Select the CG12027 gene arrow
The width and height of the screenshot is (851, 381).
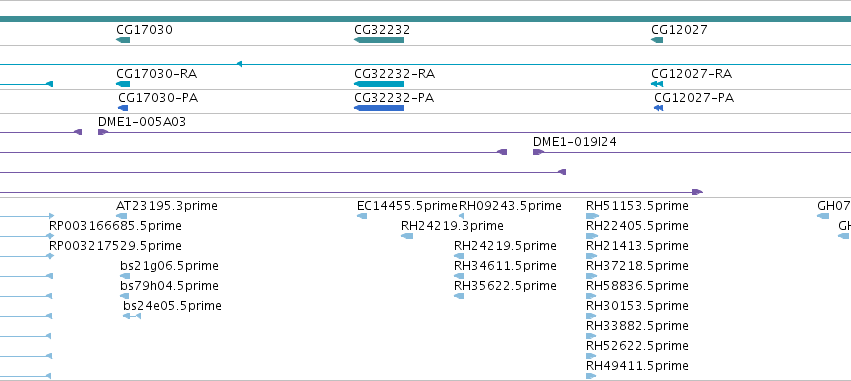tap(657, 40)
